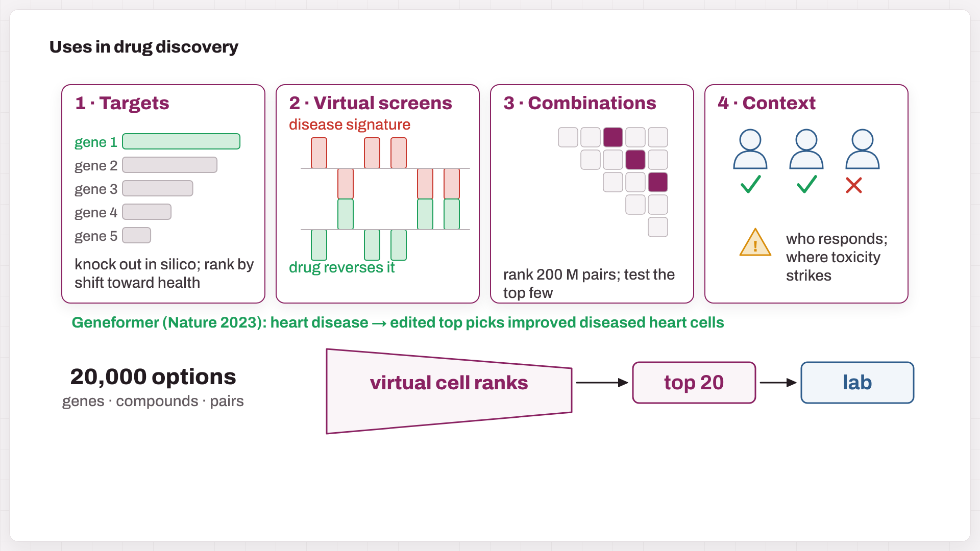Viewport: 980px width, 551px height.
Task: Click the arrow between top 20 and lab
Action: [x=778, y=383]
